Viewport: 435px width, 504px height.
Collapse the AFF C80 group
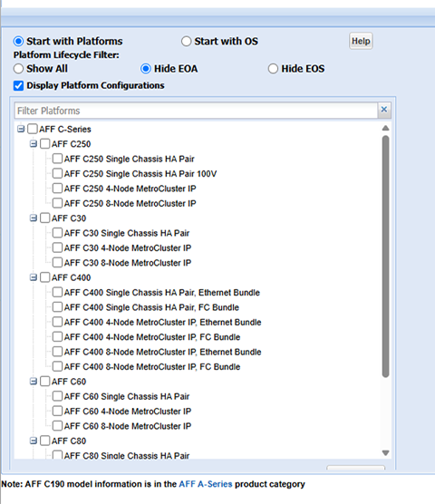point(34,441)
